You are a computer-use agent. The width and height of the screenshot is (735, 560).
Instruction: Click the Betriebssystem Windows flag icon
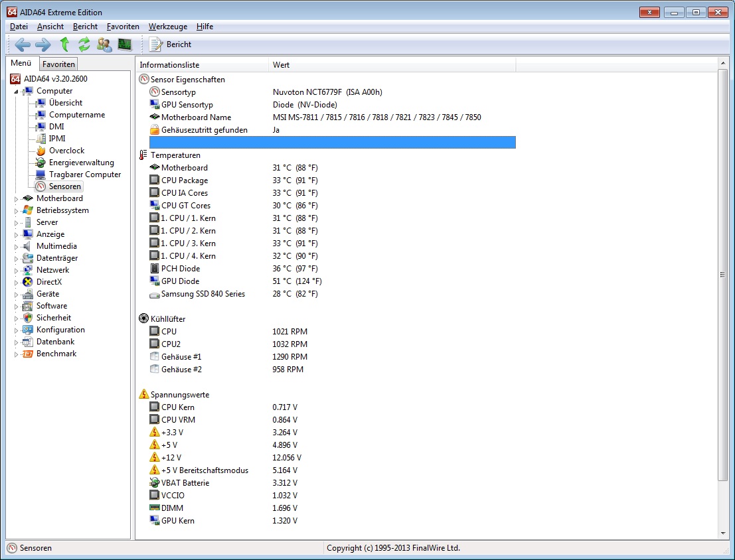click(28, 210)
